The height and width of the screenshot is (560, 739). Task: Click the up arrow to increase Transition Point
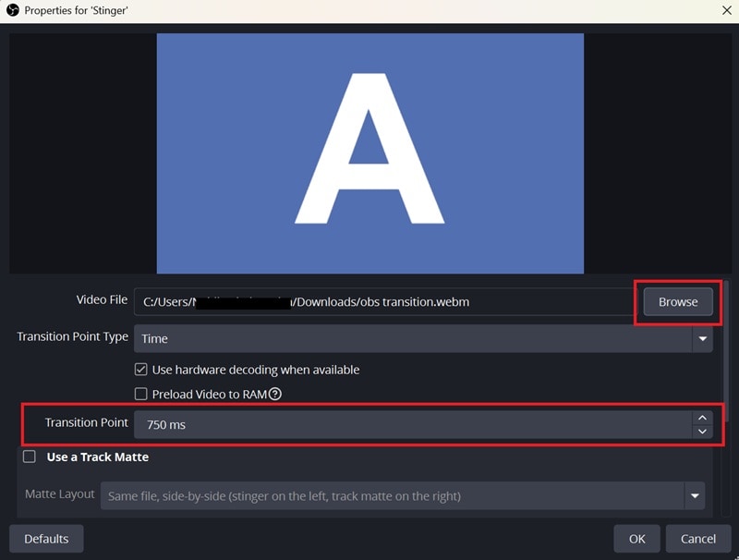[702, 416]
